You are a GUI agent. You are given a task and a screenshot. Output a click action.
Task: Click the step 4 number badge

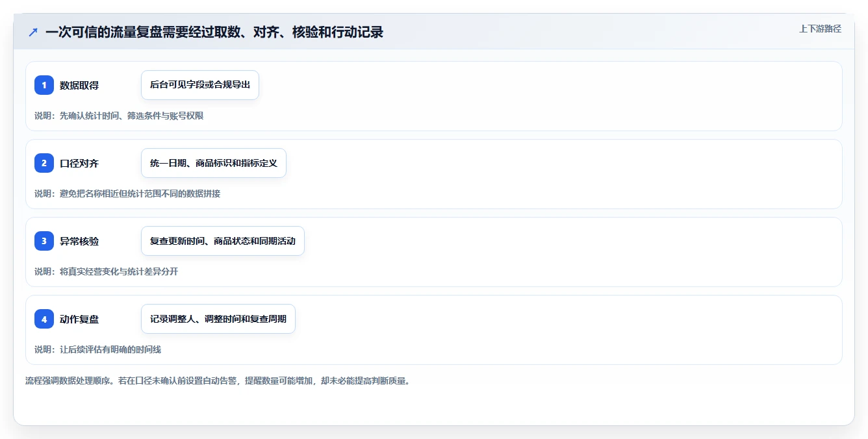coord(44,319)
